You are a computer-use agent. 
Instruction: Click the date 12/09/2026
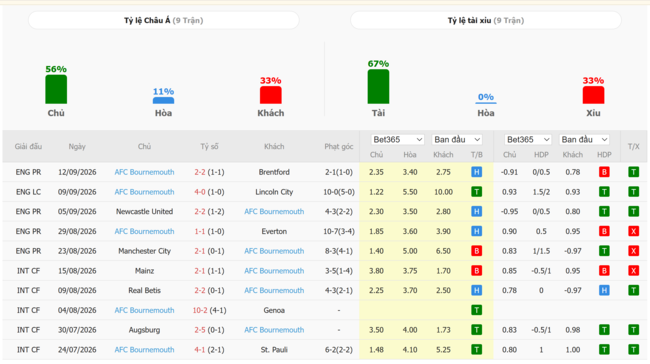77,172
